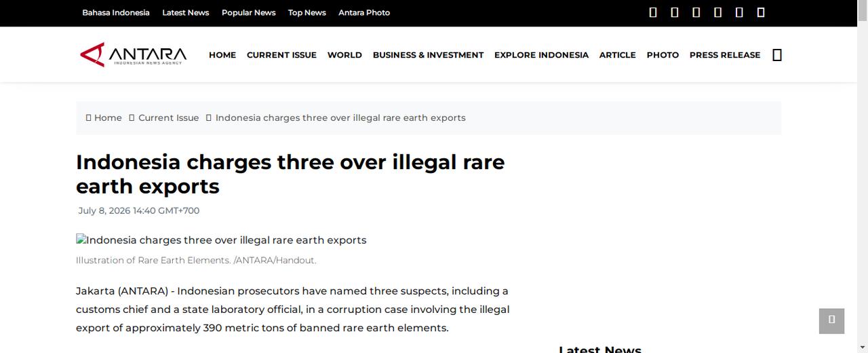Switch site to Bahasa Indonesia
Screen dimensions: 868x353
click(x=116, y=13)
